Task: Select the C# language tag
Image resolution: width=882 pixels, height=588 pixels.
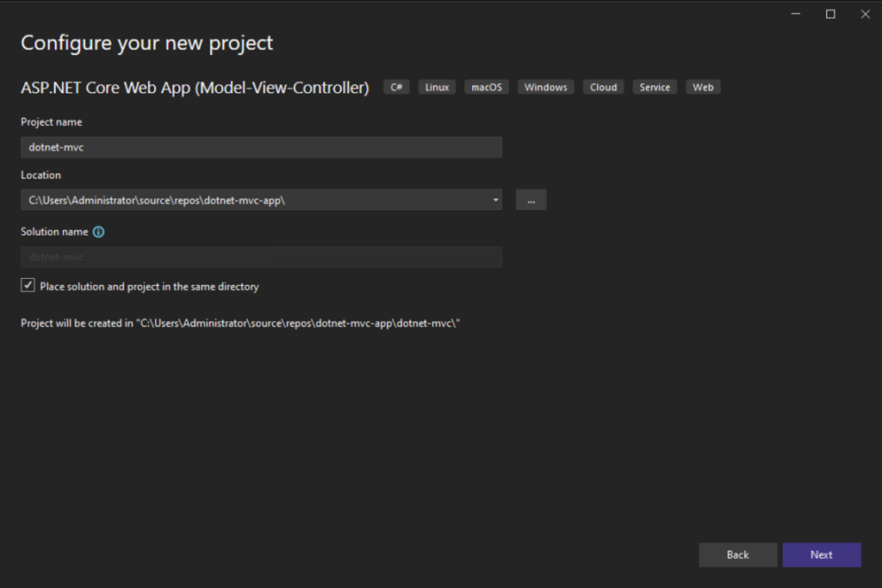Action: coord(395,86)
